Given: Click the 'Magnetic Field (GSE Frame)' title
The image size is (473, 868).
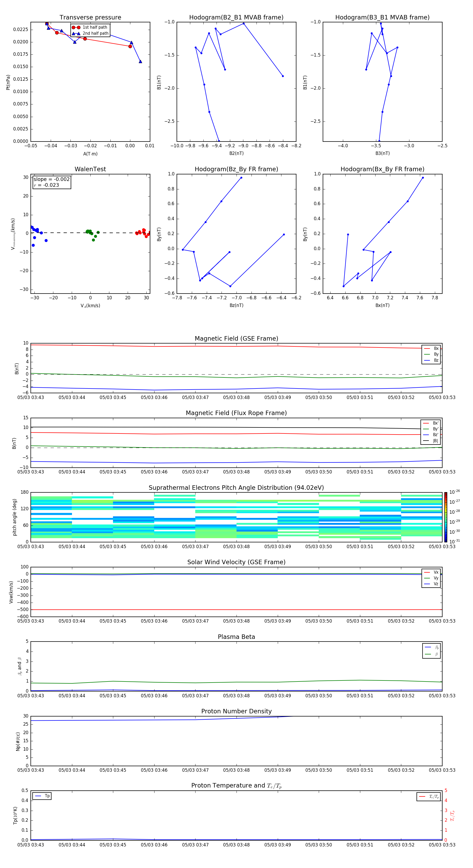Looking at the screenshot, I should click(236, 339).
